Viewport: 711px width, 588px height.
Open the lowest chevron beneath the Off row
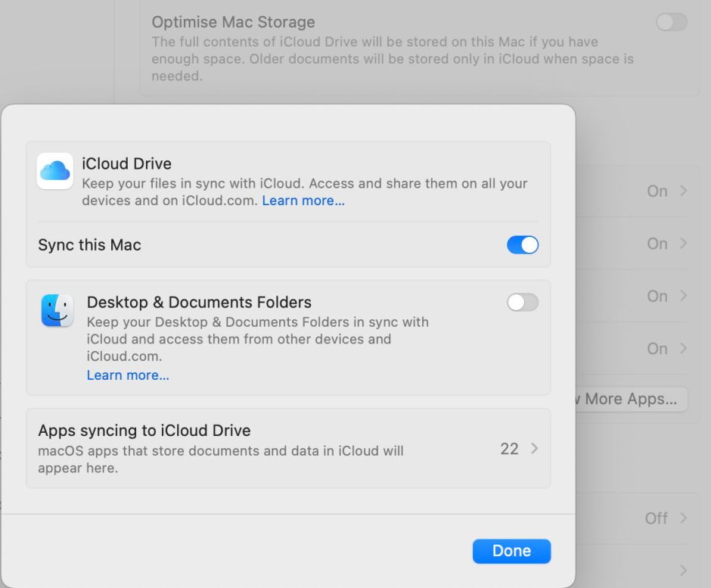click(684, 570)
